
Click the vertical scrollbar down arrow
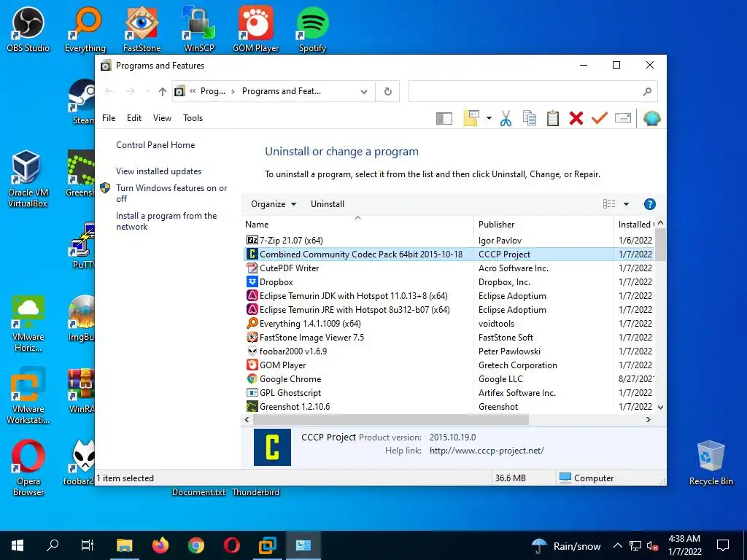coord(660,407)
